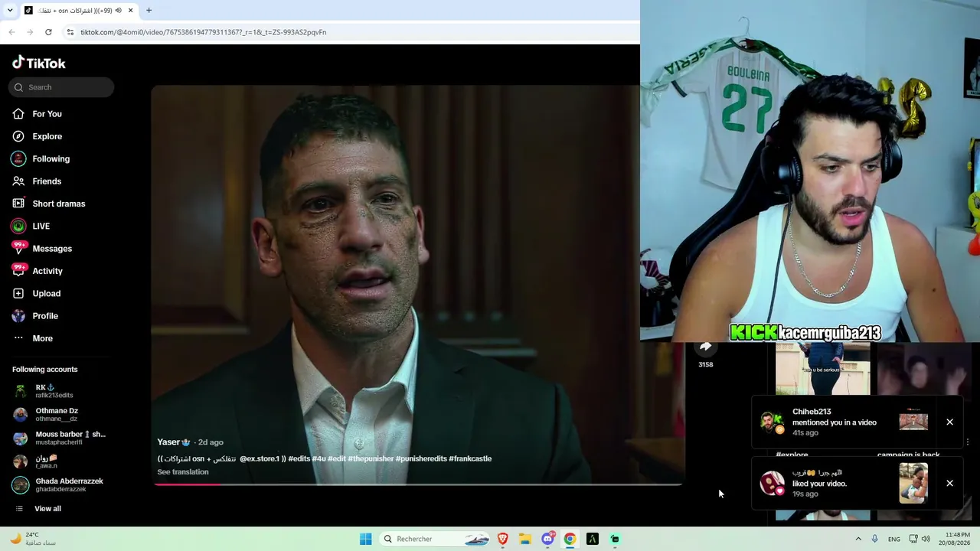Click the browser Back arrow
This screenshot has height=551, width=980.
click(11, 32)
